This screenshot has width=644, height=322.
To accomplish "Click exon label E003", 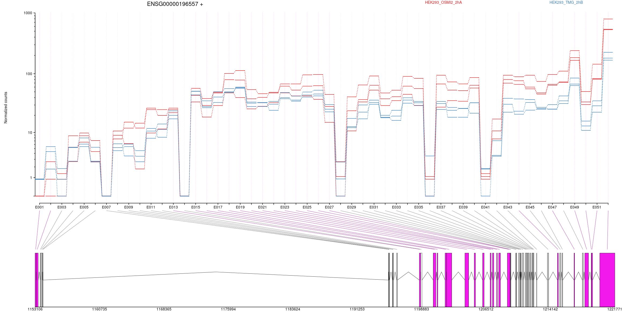I will [x=62, y=207].
